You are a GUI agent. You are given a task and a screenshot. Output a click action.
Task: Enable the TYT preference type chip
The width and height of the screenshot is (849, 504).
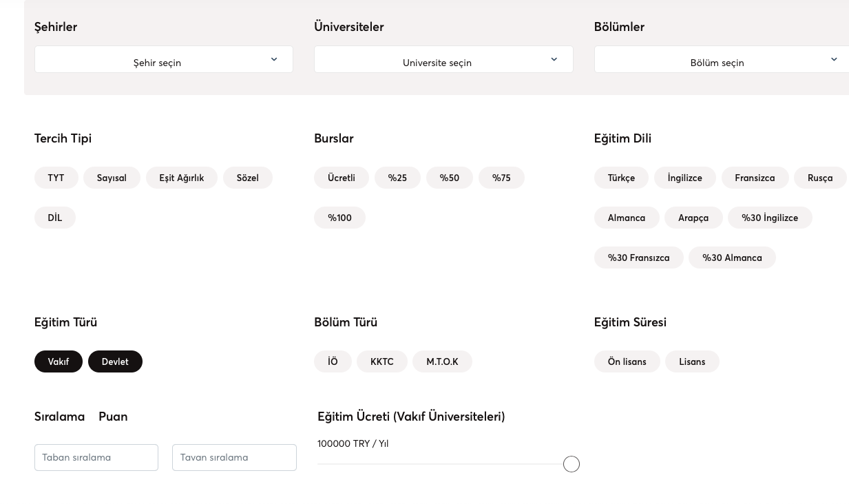pos(56,178)
